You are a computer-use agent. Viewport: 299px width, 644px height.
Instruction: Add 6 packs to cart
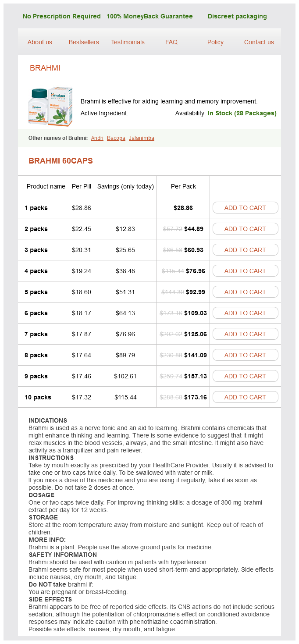coord(245,313)
